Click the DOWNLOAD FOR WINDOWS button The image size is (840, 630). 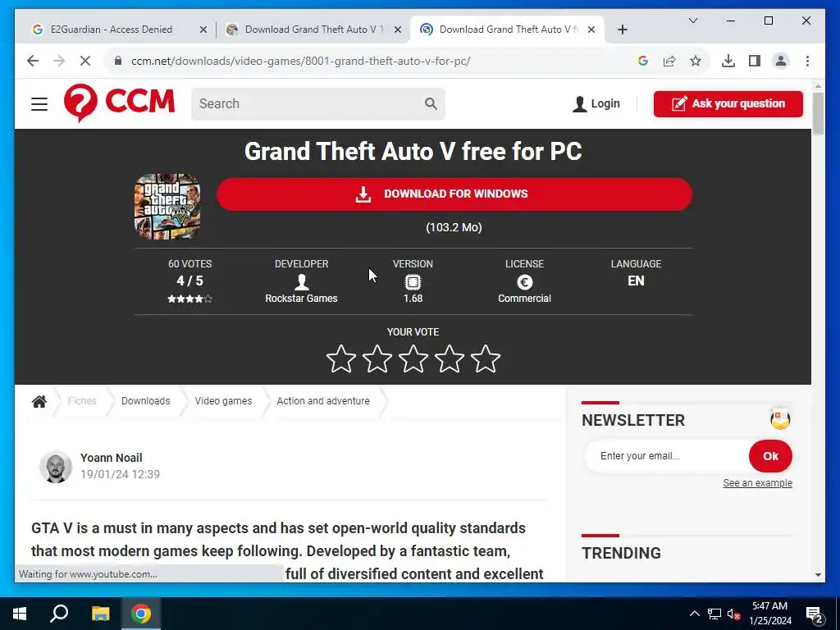(454, 194)
